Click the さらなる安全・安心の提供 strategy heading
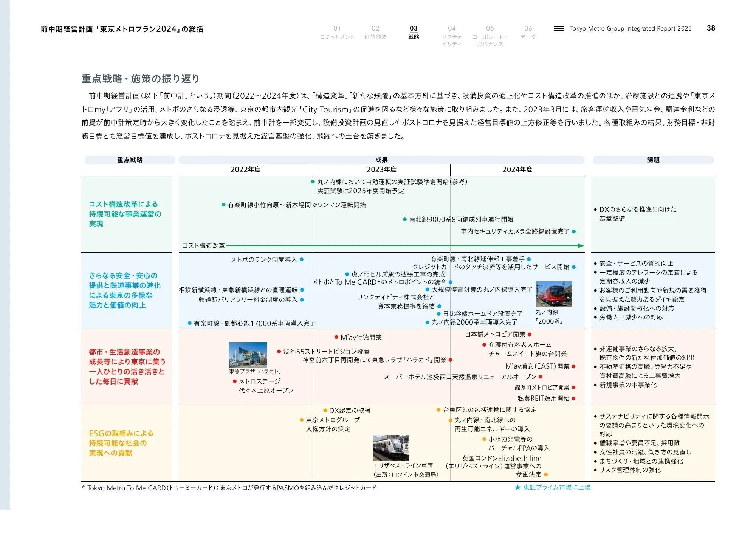The width and height of the screenshot is (756, 535). coord(125,290)
